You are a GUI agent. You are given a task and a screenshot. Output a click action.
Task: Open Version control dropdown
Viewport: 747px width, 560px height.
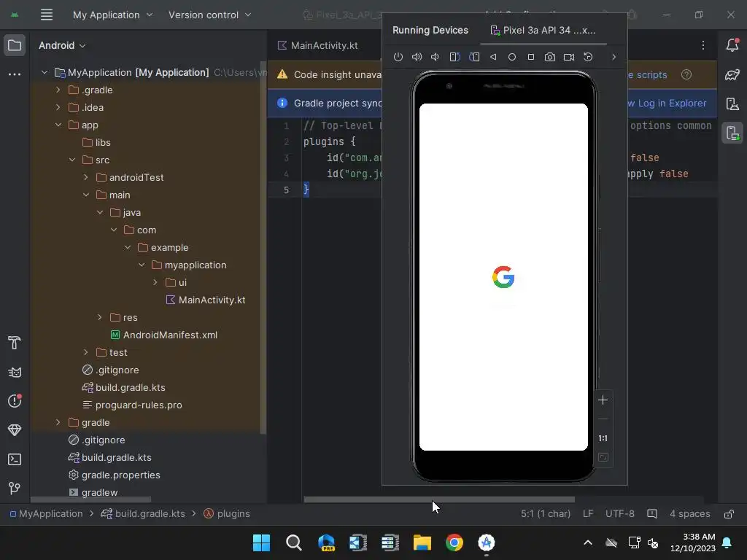(209, 15)
